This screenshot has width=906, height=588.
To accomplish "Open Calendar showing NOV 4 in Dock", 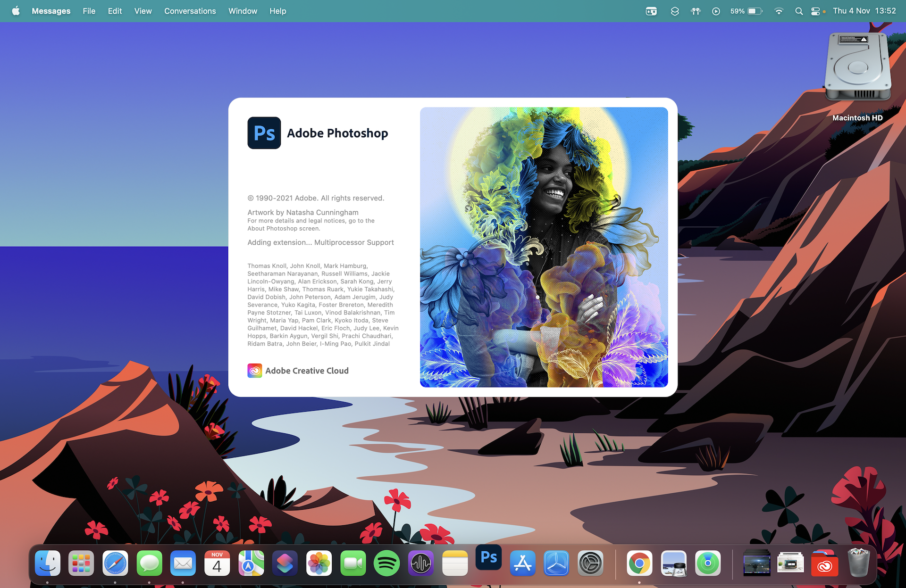I will click(x=217, y=563).
